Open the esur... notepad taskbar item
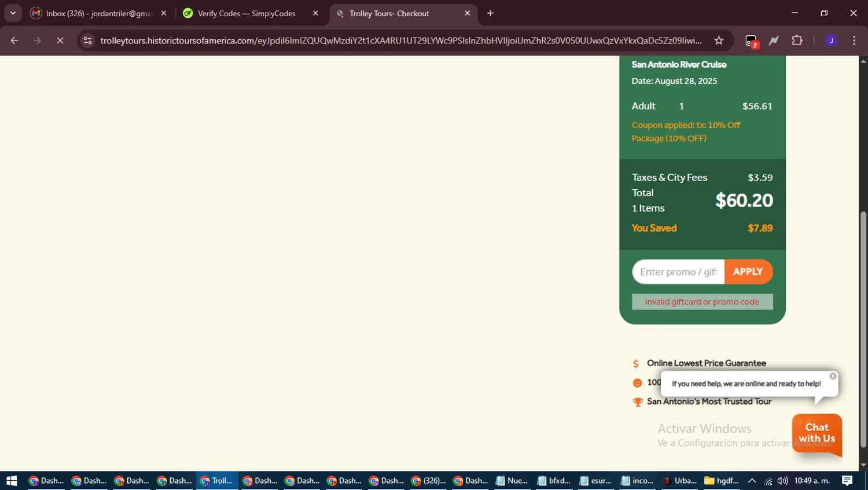Screen dimensions: 868x490 (x=596, y=481)
